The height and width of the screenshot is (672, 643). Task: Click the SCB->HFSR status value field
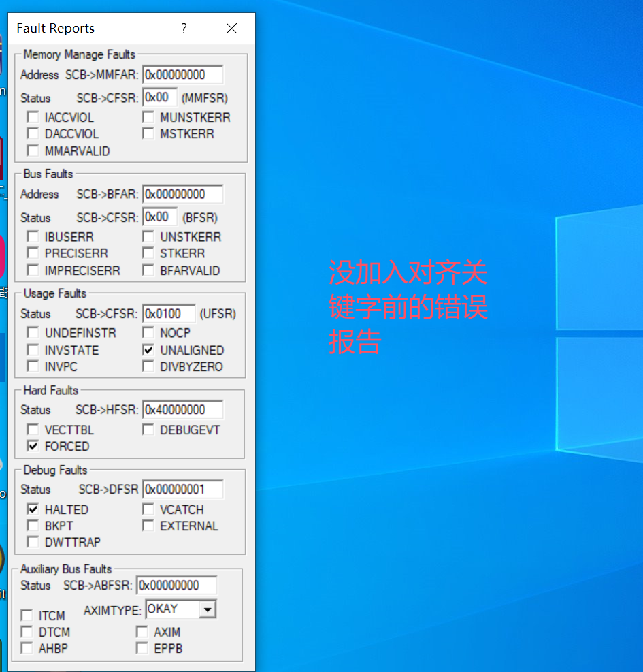pos(182,410)
